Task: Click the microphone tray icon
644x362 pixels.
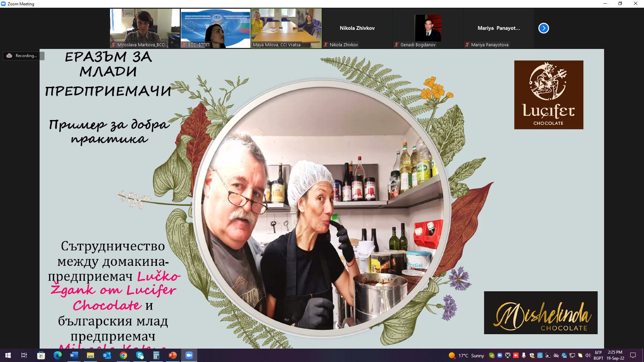Action: (524, 355)
